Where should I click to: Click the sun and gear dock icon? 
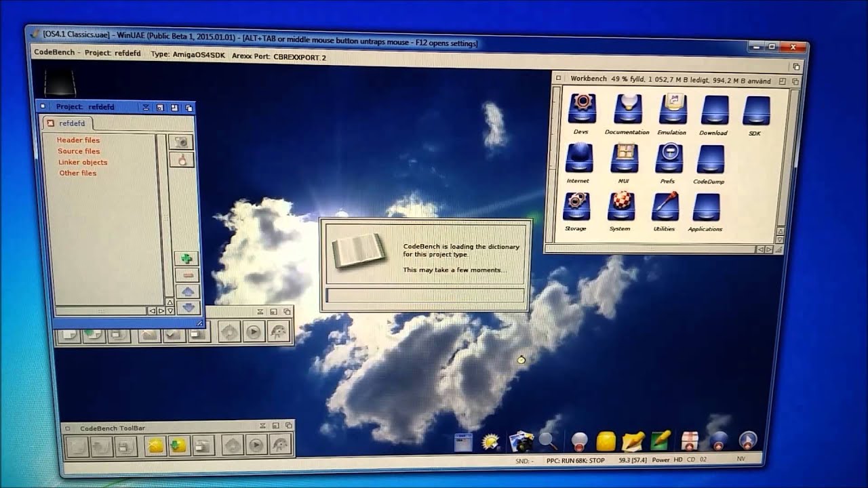[x=490, y=442]
